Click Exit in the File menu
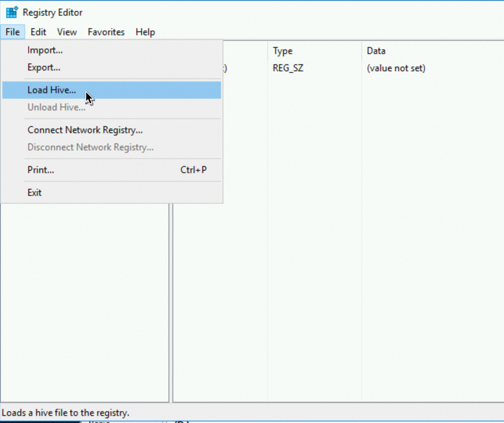Image resolution: width=504 pixels, height=423 pixels. [112, 193]
